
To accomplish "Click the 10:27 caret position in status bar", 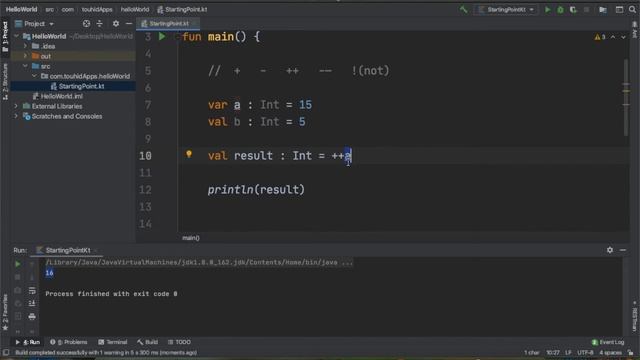I will 553,353.
